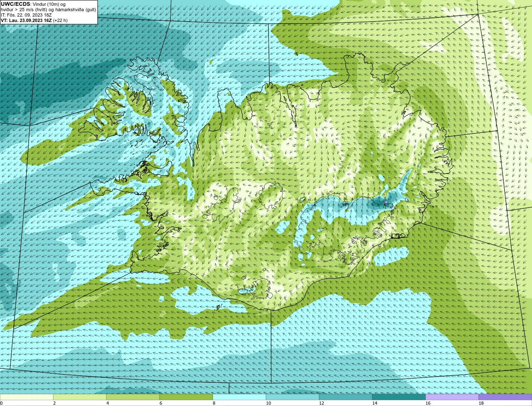
Task: Click legend tick label '6'
Action: tap(161, 403)
